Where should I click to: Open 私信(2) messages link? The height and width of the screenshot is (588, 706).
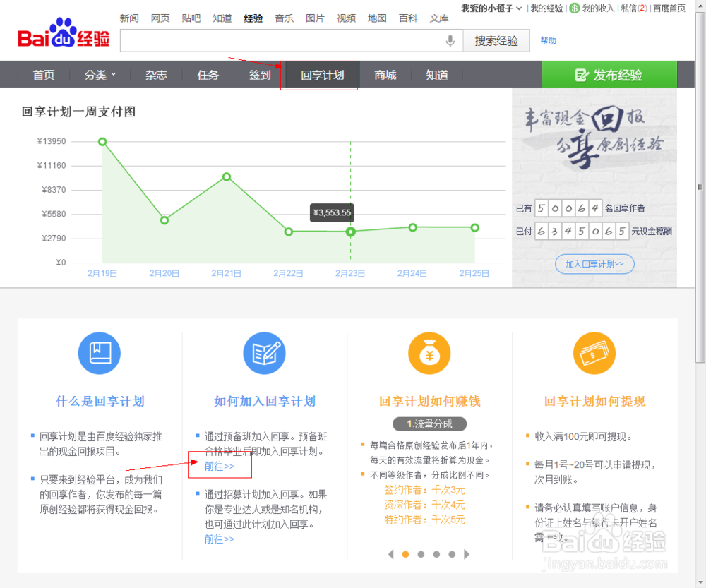633,8
